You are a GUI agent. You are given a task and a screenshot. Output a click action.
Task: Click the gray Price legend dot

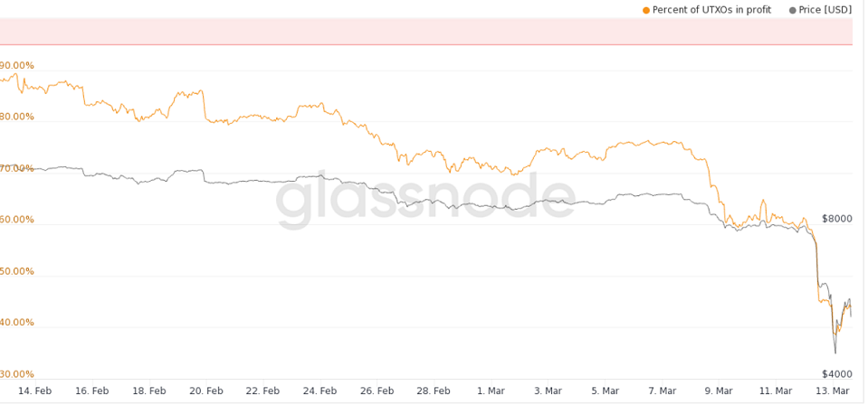(x=793, y=10)
